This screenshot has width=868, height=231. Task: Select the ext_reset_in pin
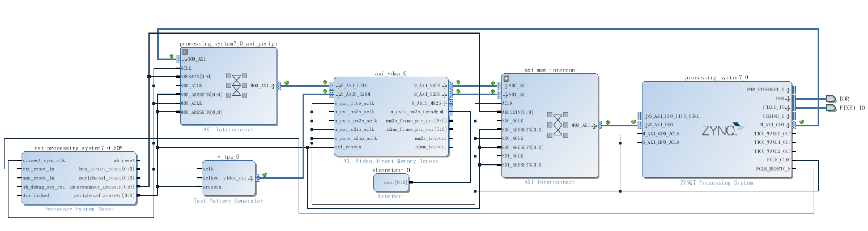coord(39,169)
